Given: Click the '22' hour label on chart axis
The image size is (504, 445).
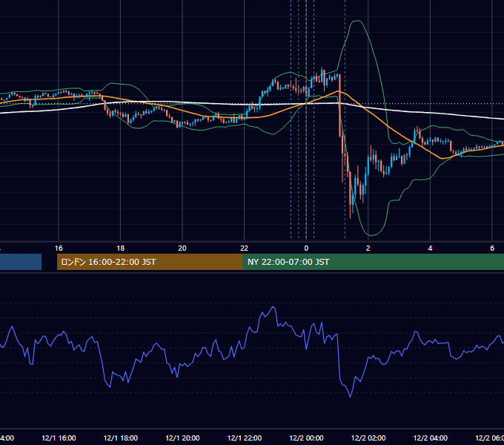Looking at the screenshot, I should click(x=245, y=248).
